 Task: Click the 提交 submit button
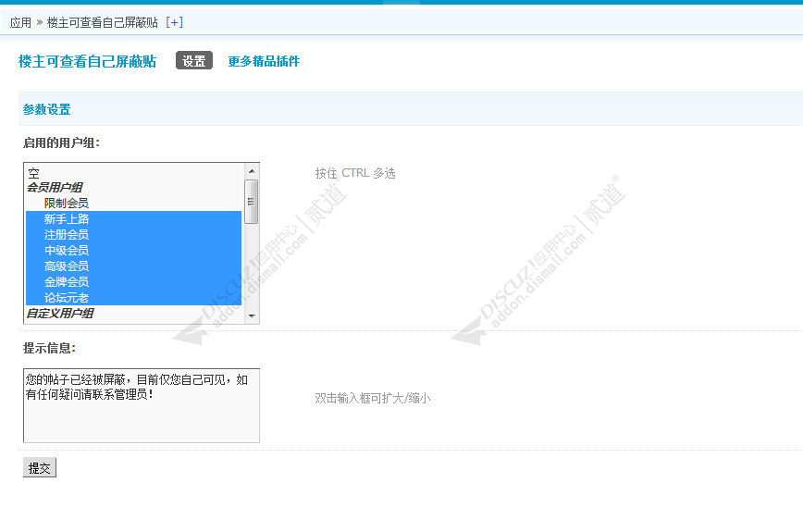(x=40, y=467)
